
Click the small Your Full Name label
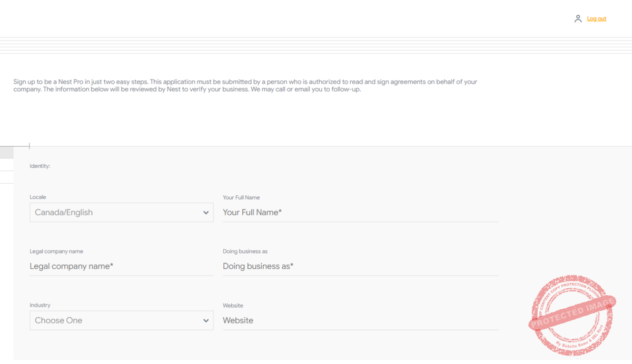[x=241, y=198]
